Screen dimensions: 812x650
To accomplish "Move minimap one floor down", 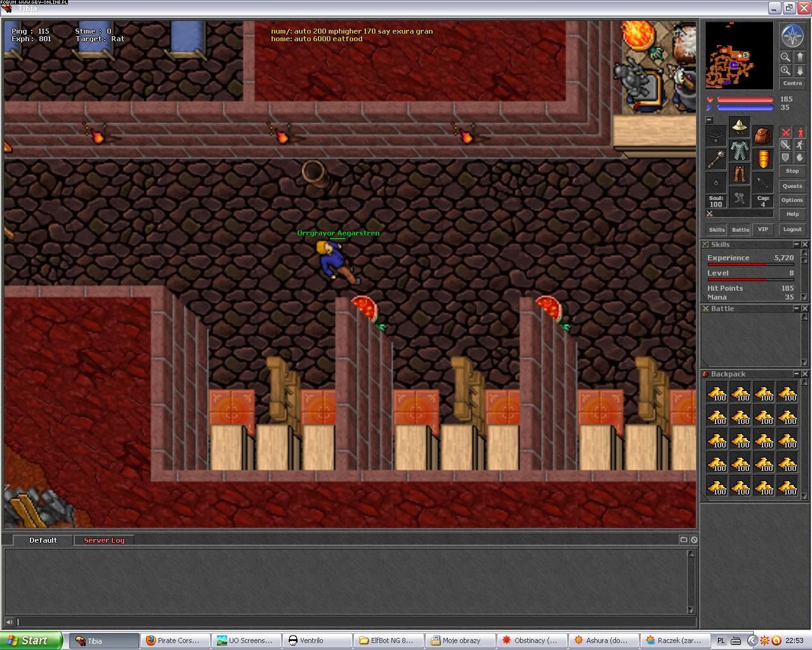I will 799,70.
